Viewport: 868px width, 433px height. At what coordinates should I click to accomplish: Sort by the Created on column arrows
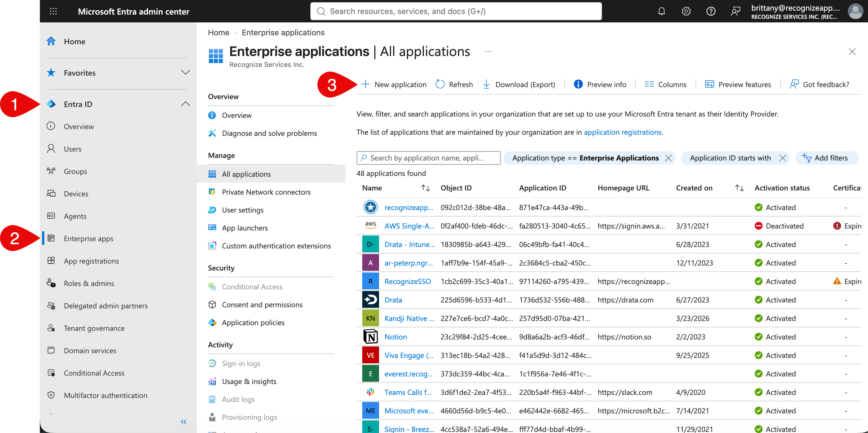pyautogui.click(x=739, y=188)
